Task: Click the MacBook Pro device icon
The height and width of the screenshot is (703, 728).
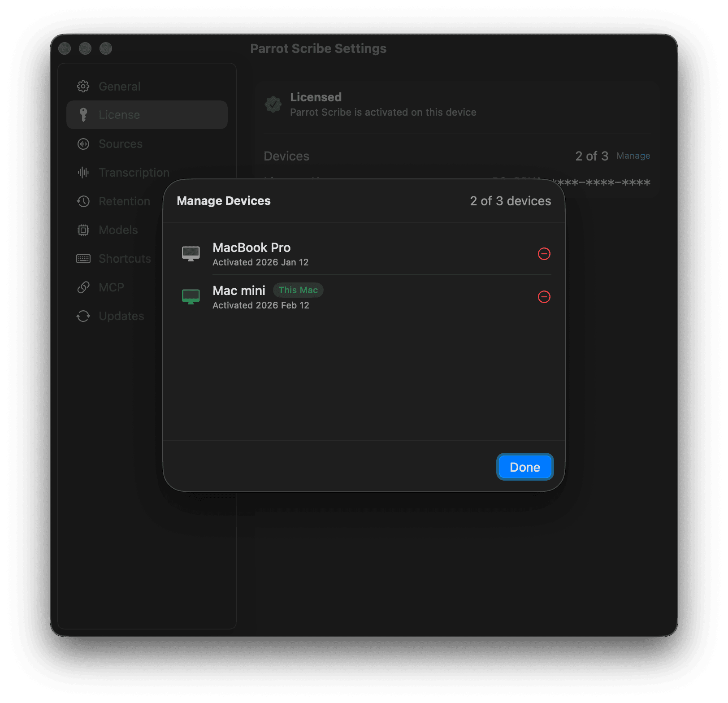Action: coord(191,253)
